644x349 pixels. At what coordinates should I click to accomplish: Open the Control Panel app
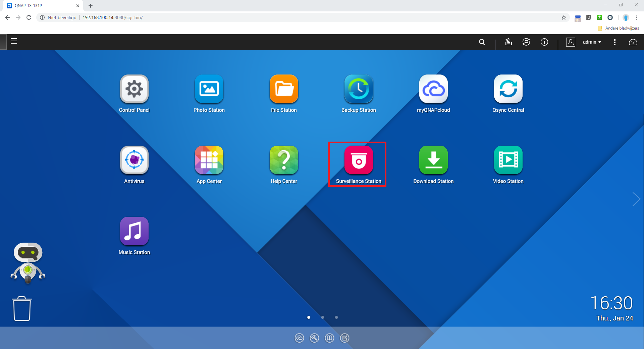[134, 89]
